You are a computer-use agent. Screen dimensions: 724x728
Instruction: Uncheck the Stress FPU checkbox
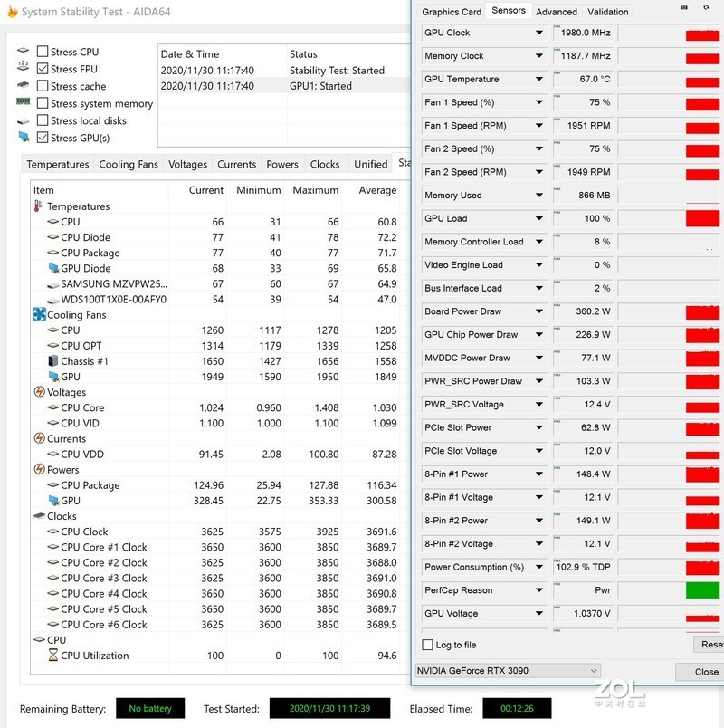43,68
